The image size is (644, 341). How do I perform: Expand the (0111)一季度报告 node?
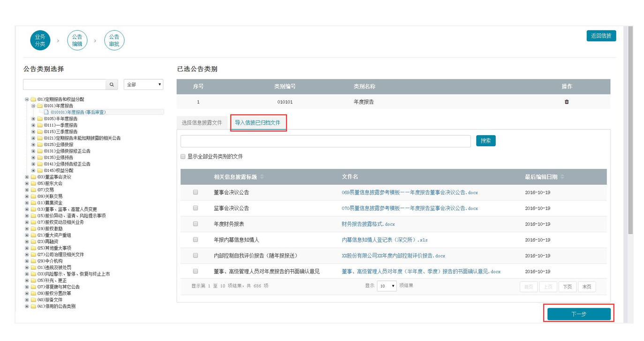tap(33, 125)
